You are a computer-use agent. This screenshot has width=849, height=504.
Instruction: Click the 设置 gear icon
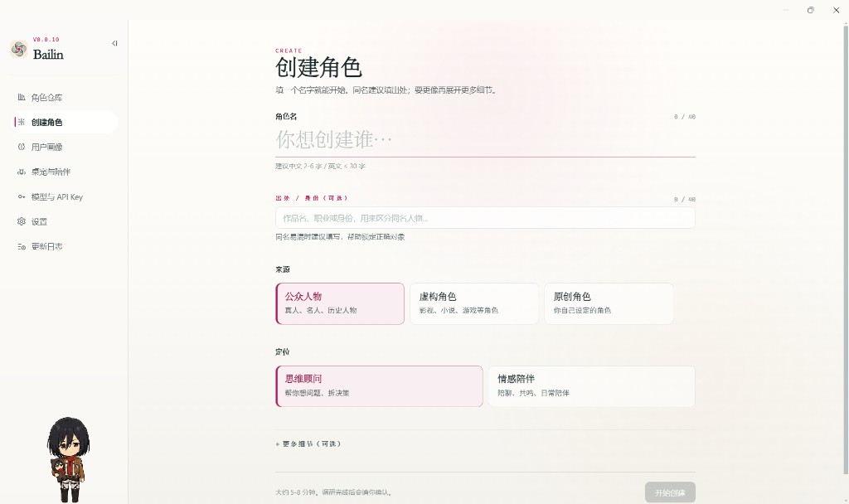[21, 221]
